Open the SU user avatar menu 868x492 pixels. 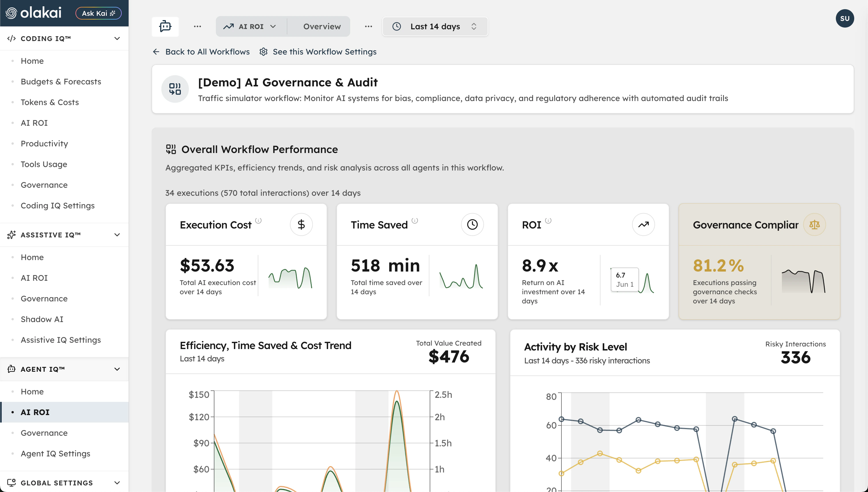[845, 18]
